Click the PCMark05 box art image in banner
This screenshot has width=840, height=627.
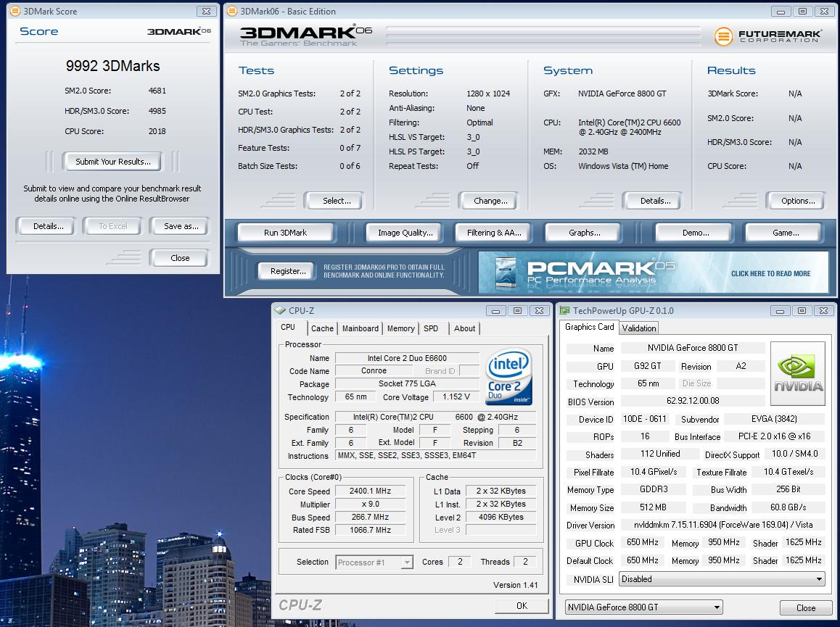click(x=505, y=273)
